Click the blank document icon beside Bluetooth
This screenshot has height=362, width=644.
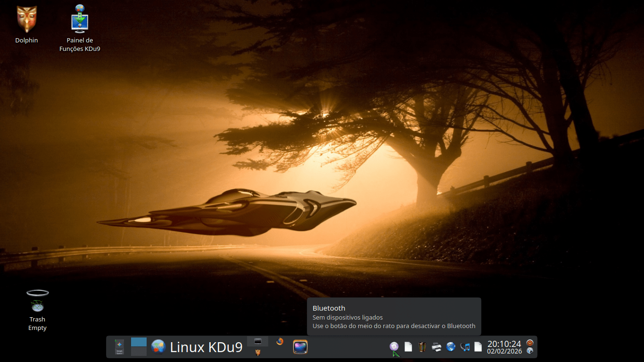(x=408, y=347)
